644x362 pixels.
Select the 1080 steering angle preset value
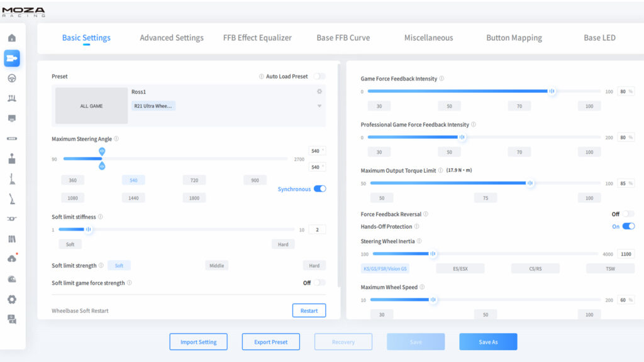[x=72, y=197]
